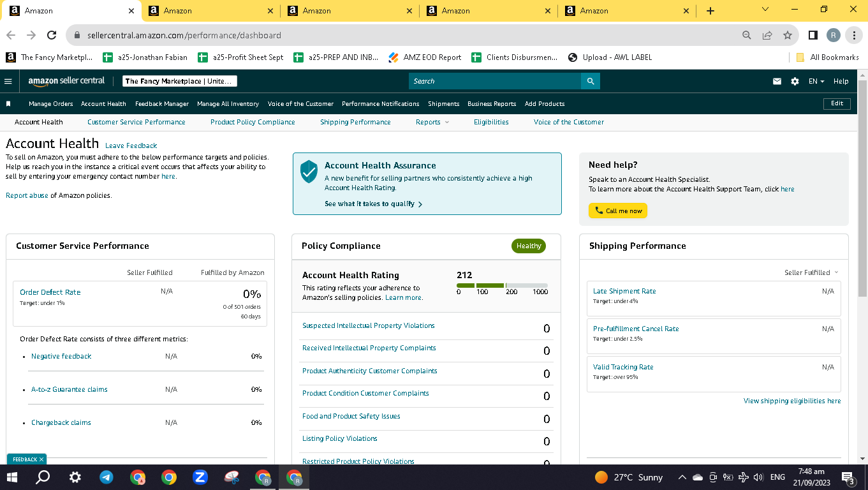Click the Amazon Seller Central logo
Viewport: 868px width, 490px height.
66,81
